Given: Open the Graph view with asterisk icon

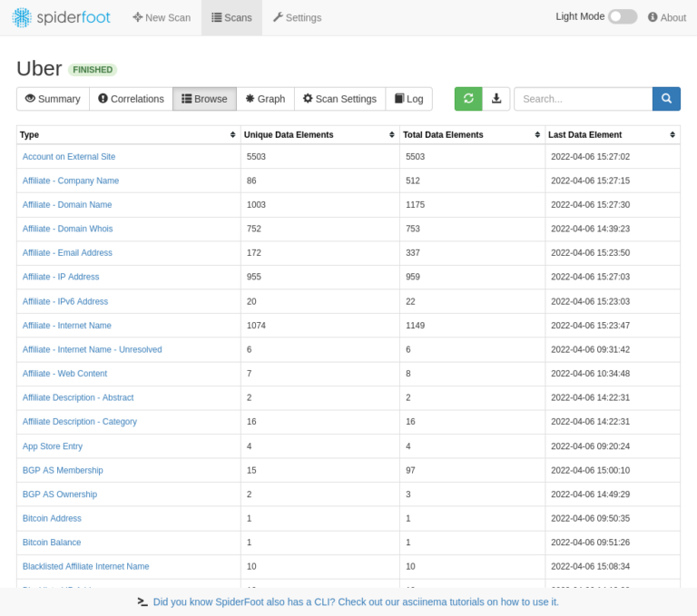Looking at the screenshot, I should [265, 99].
